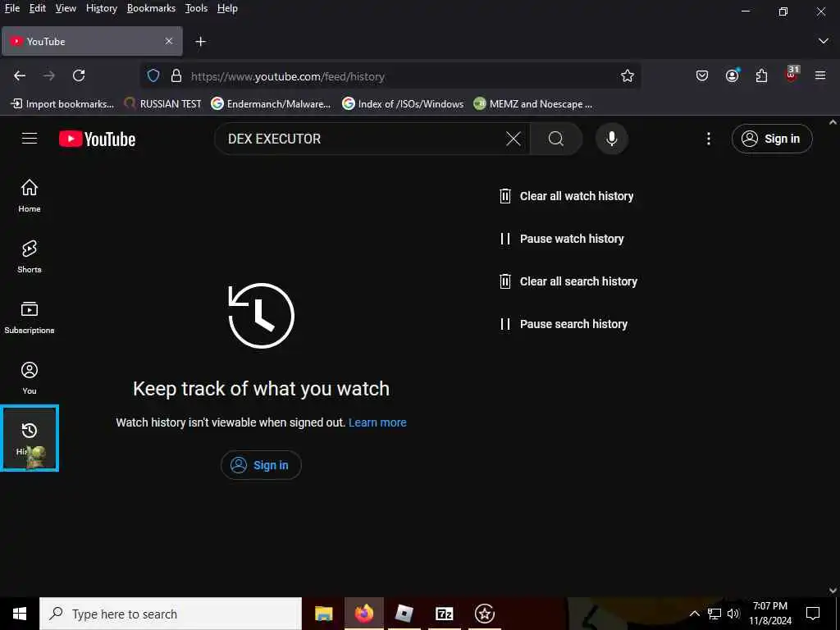This screenshot has height=630, width=840.
Task: Click Clear all search history
Action: pyautogui.click(x=568, y=281)
